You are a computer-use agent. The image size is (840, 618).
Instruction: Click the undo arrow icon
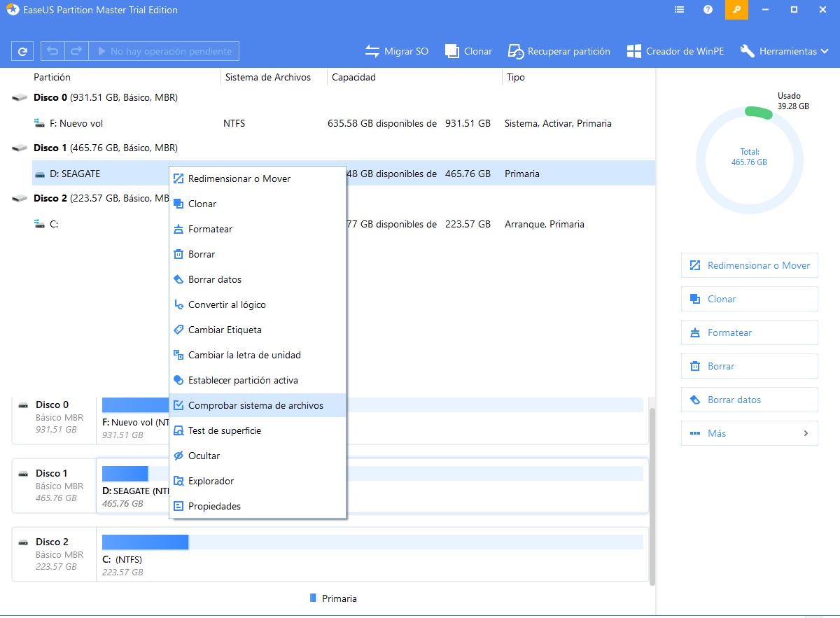[x=52, y=51]
